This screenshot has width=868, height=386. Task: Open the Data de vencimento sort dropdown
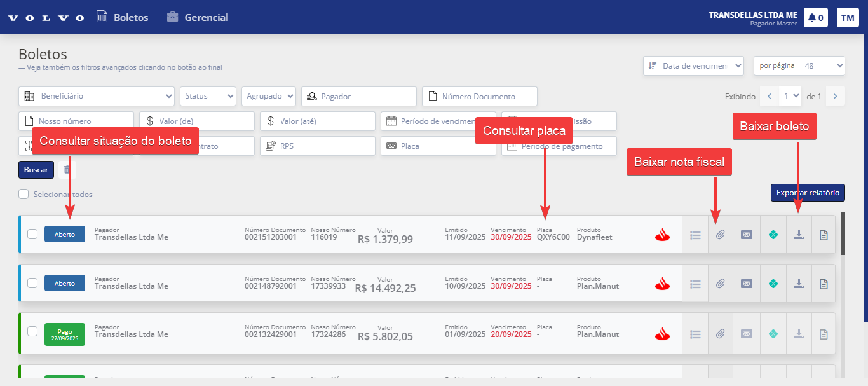coord(693,65)
